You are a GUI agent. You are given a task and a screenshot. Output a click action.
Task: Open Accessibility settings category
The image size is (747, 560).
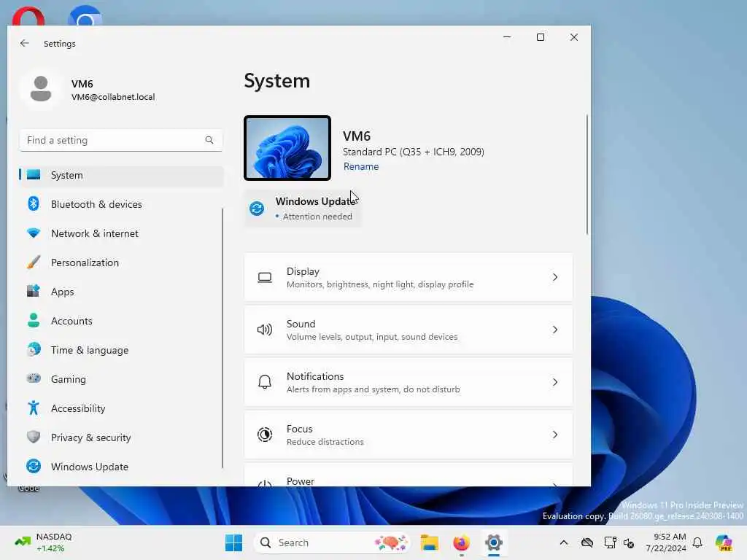pos(121,408)
